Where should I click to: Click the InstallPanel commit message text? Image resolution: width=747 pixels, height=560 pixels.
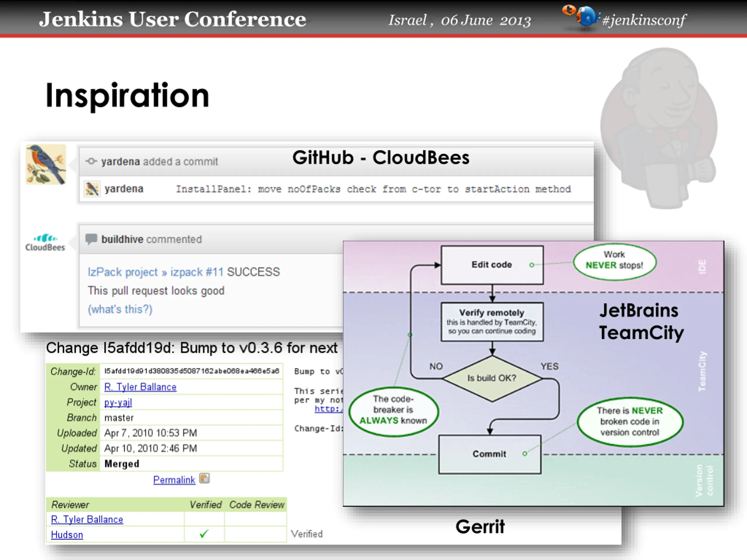tap(373, 189)
